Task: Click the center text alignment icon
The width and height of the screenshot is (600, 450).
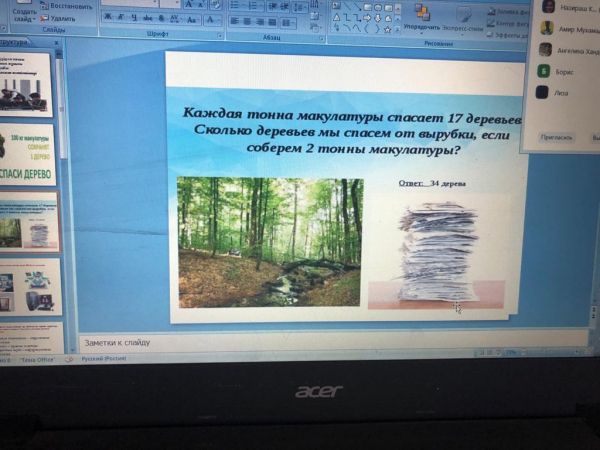Action: [246, 19]
